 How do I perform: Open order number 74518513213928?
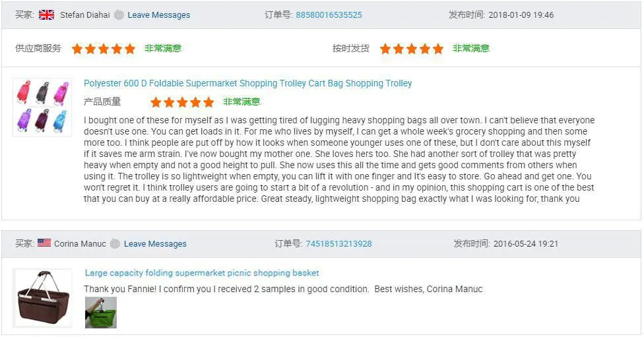(x=338, y=243)
